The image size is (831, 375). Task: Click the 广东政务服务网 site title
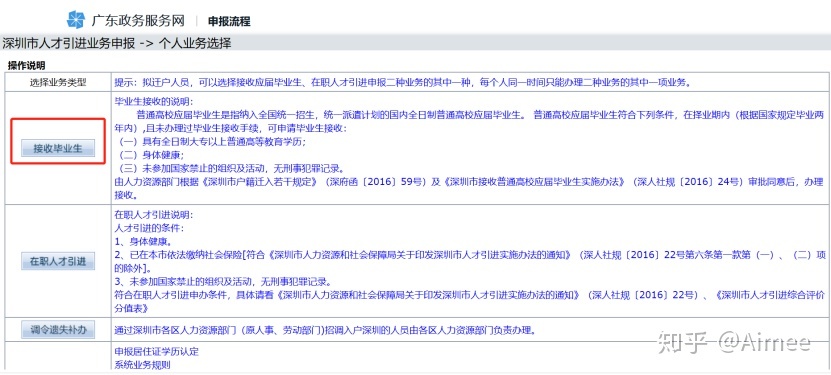[x=138, y=21]
